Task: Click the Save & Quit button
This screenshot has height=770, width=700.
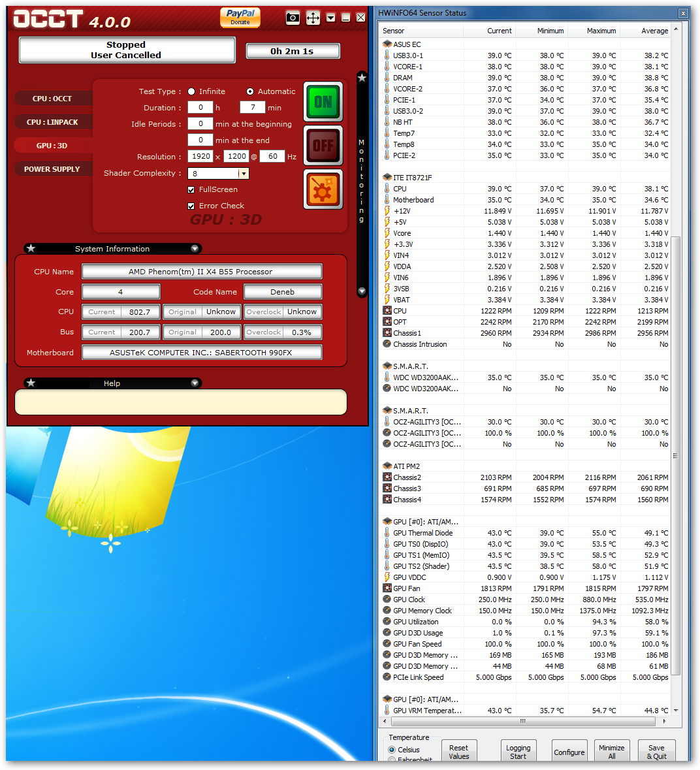Action: [x=656, y=751]
